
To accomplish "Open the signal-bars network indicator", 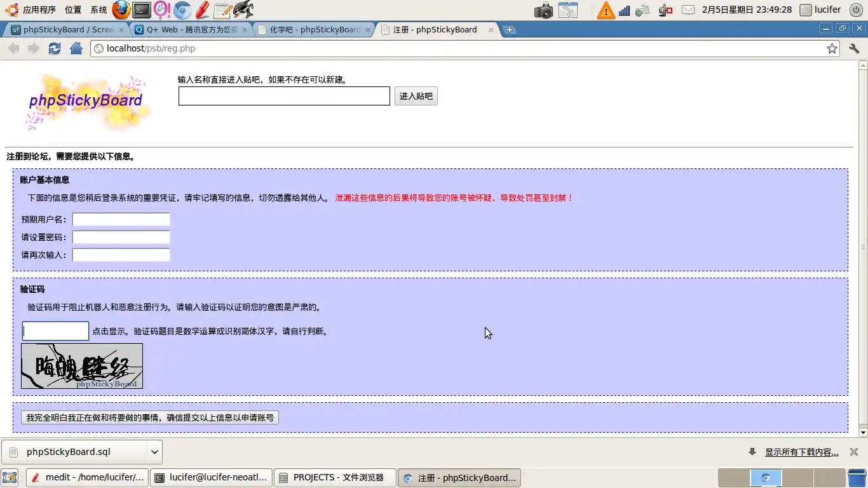I will (624, 10).
